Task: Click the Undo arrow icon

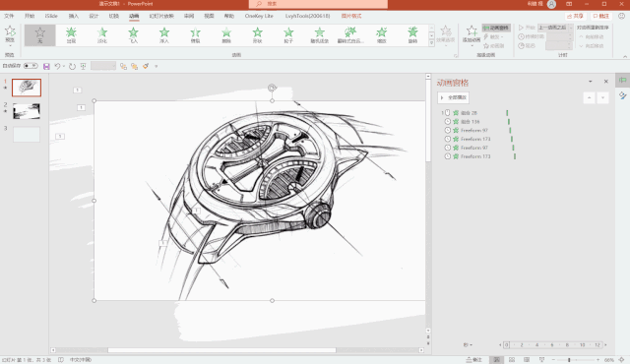Action: tap(57, 66)
